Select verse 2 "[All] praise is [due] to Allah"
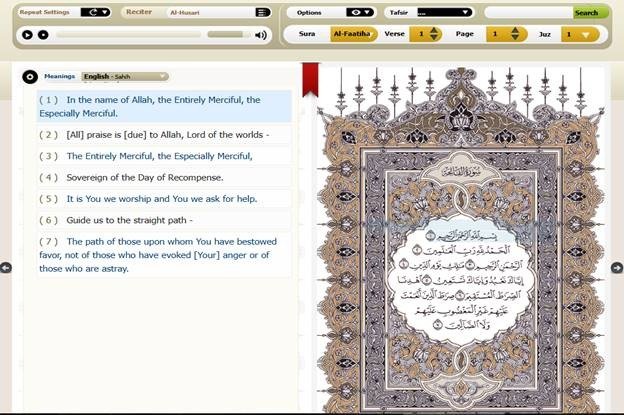The image size is (624, 415). point(164,135)
